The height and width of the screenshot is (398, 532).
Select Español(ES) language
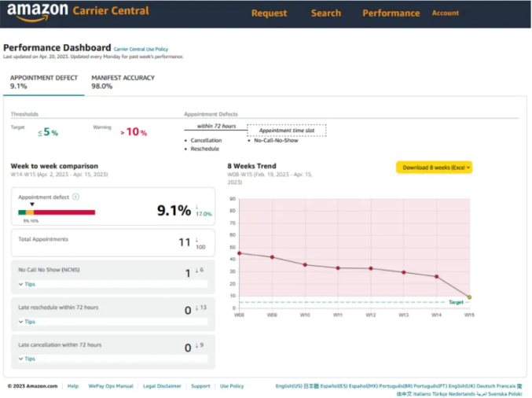click(334, 386)
